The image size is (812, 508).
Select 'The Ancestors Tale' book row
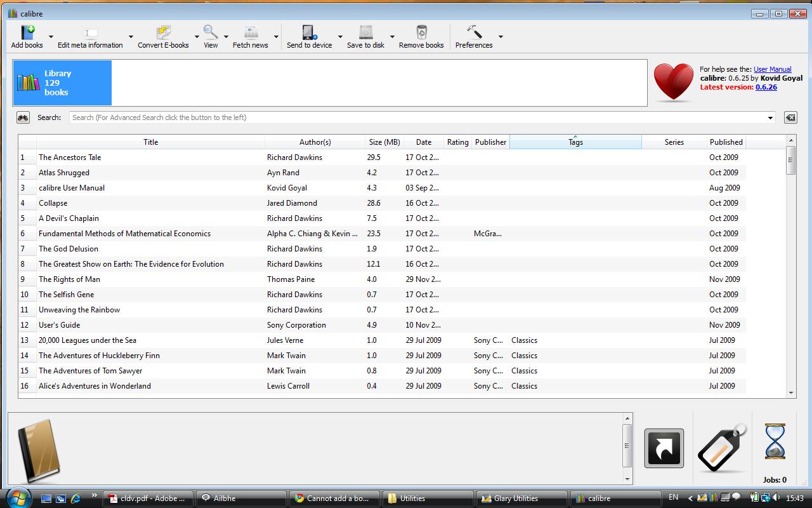tap(382, 157)
